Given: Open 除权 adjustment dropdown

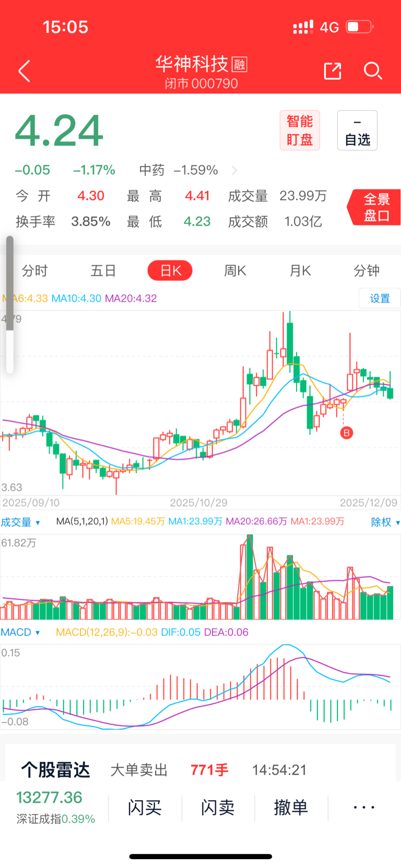Looking at the screenshot, I should [x=385, y=522].
